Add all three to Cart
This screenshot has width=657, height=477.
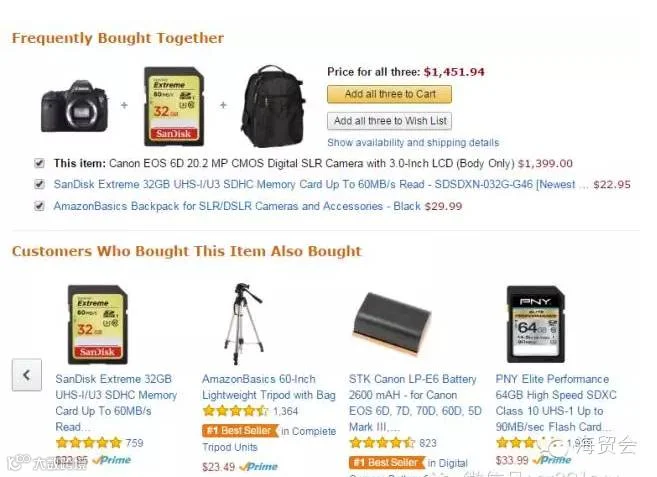(390, 94)
